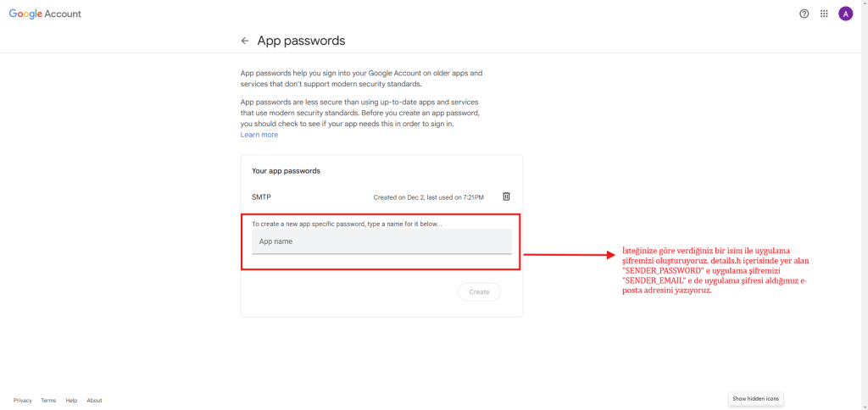Viewport: 868px width, 410px height.
Task: Go back using the left arrow
Action: pos(245,41)
